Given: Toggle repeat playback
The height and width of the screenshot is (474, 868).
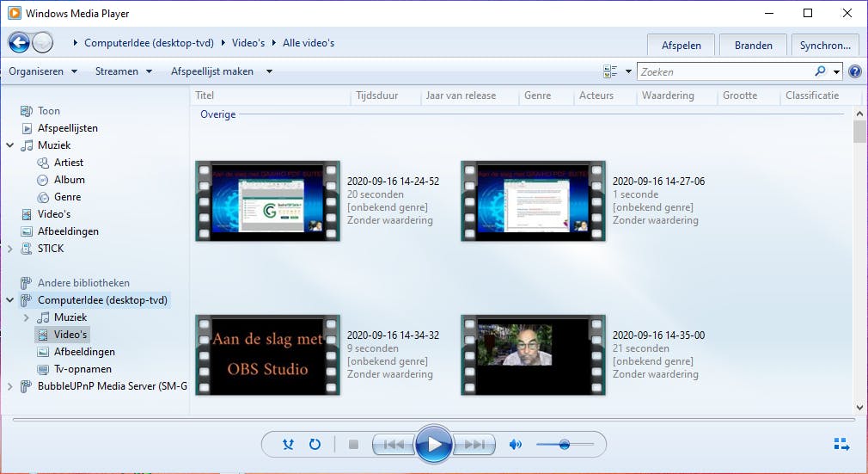Looking at the screenshot, I should pyautogui.click(x=315, y=444).
